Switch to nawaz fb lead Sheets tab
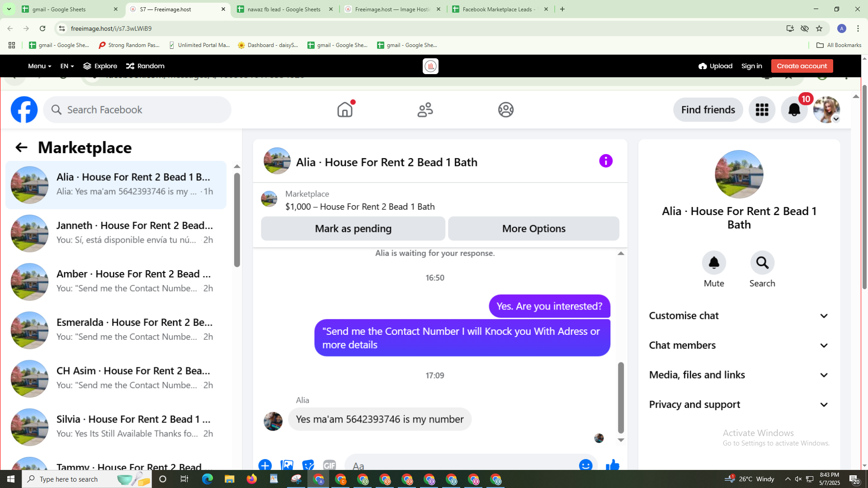The width and height of the screenshot is (868, 488). click(x=284, y=9)
